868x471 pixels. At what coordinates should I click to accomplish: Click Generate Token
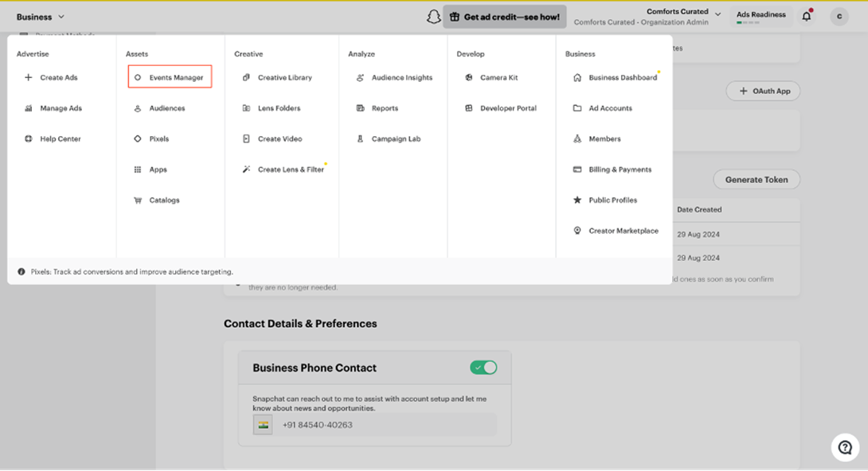(757, 180)
